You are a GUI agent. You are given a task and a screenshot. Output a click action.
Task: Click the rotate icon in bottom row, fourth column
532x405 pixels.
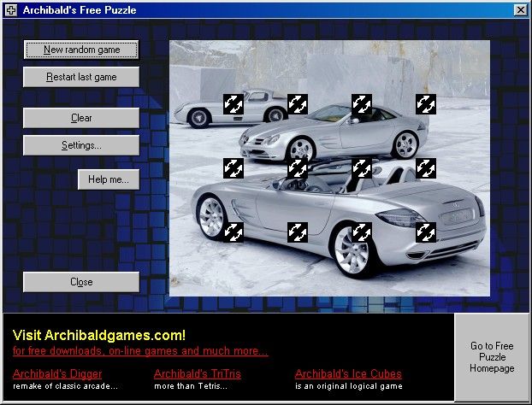tap(426, 232)
